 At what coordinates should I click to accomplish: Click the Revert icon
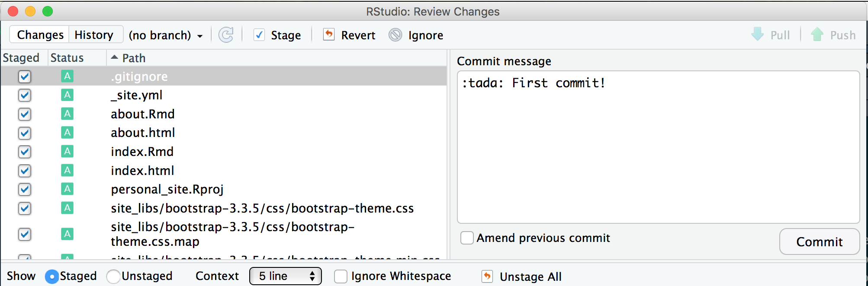point(329,35)
